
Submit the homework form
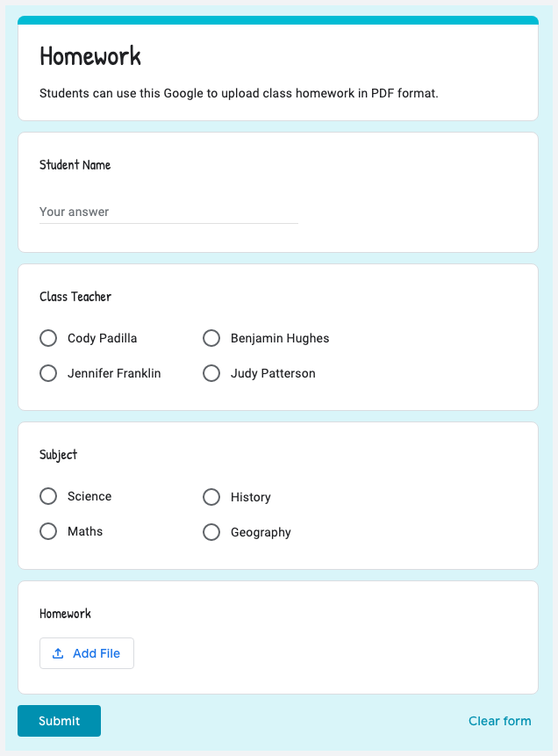[59, 720]
